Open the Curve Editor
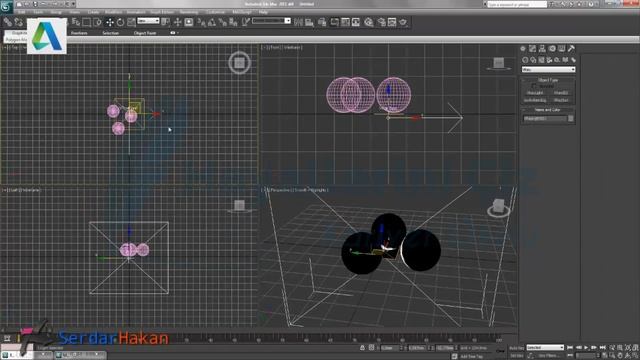 pyautogui.click(x=345, y=22)
